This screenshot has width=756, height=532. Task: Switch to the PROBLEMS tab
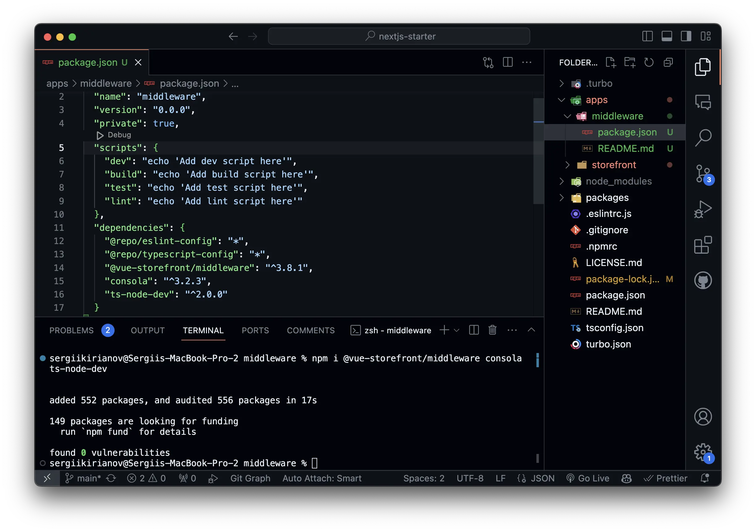71,330
